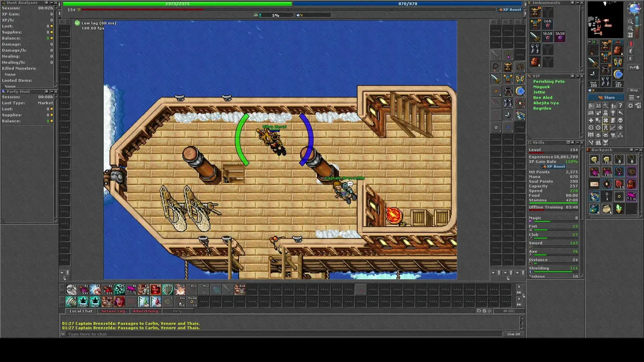This screenshot has height=362, width=644.
Task: Click the lower magnifier icon beside the minimap
Action: (630, 29)
